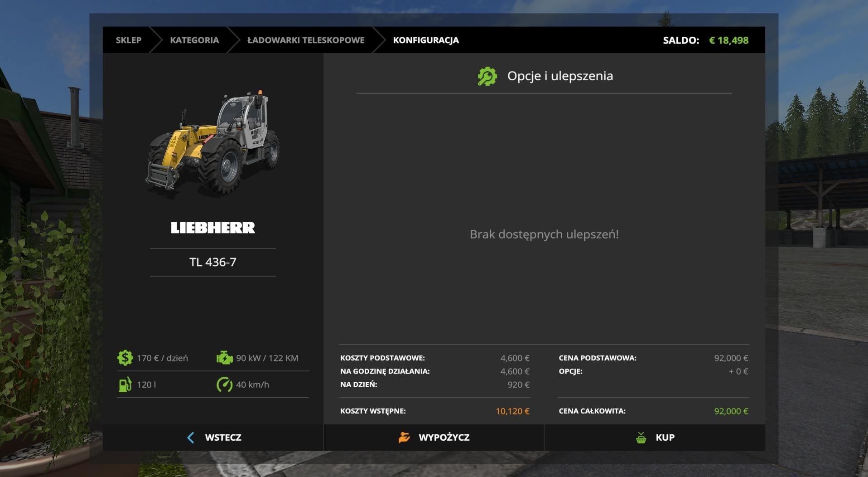The width and height of the screenshot is (868, 477).
Task: Click the orange lease hand icon
Action: (x=404, y=438)
